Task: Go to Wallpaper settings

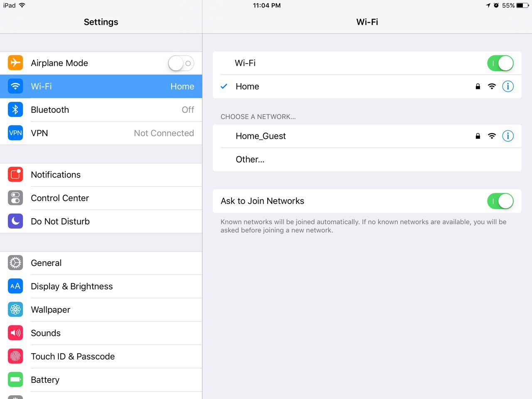Action: click(x=101, y=309)
